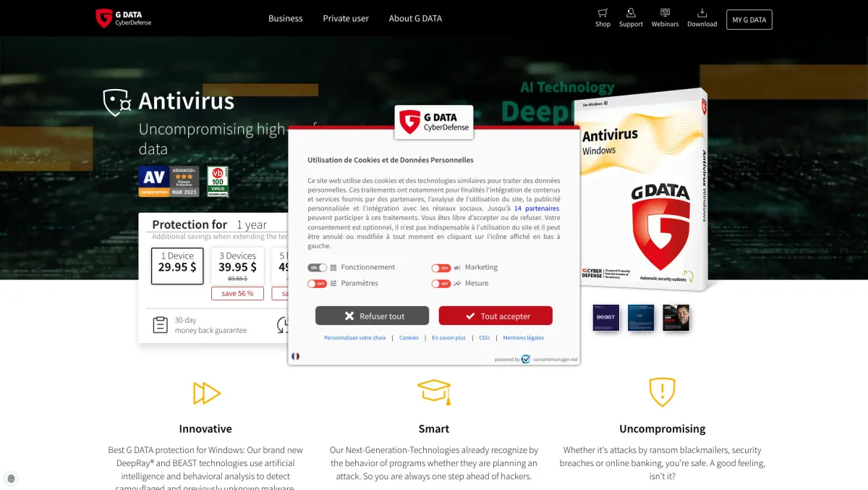This screenshot has height=490, width=868.
Task: Open the En savoir plus link
Action: point(449,337)
